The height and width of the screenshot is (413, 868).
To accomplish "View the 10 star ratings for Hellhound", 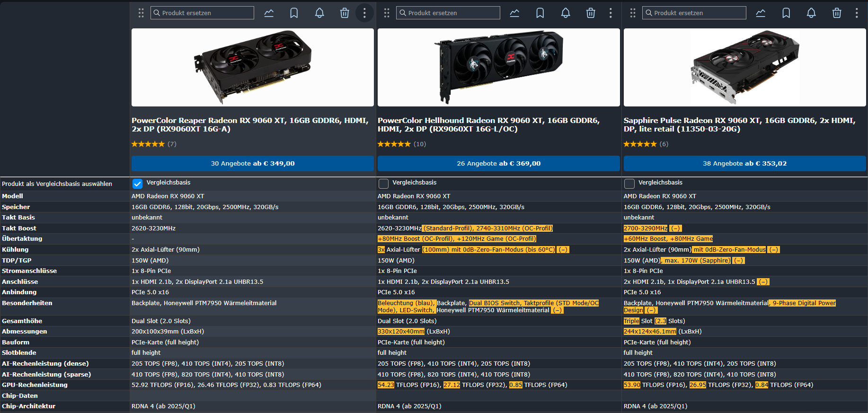I will (x=402, y=144).
